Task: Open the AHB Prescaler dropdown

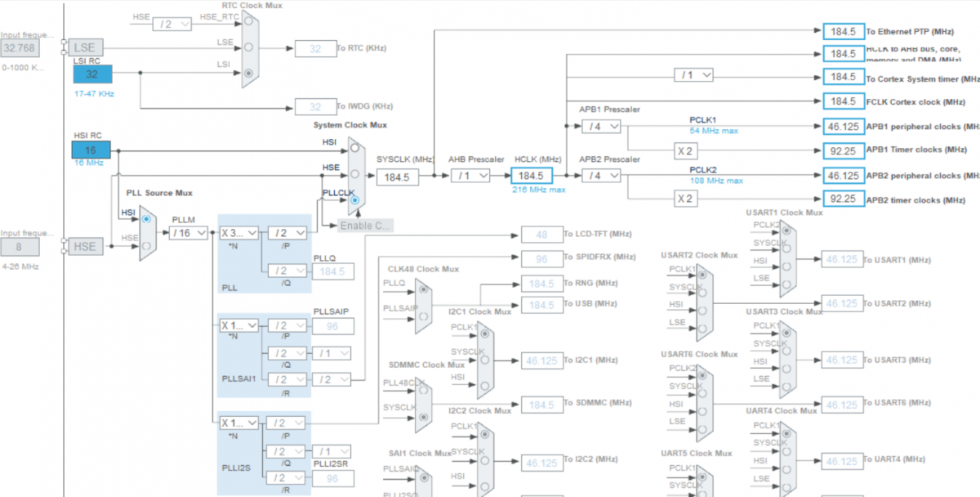Action: [470, 176]
